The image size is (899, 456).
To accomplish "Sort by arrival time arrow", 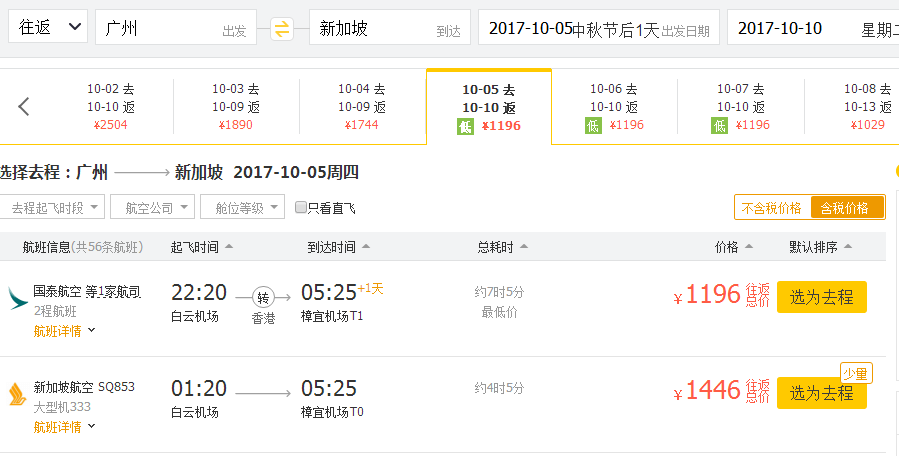I will pyautogui.click(x=366, y=247).
